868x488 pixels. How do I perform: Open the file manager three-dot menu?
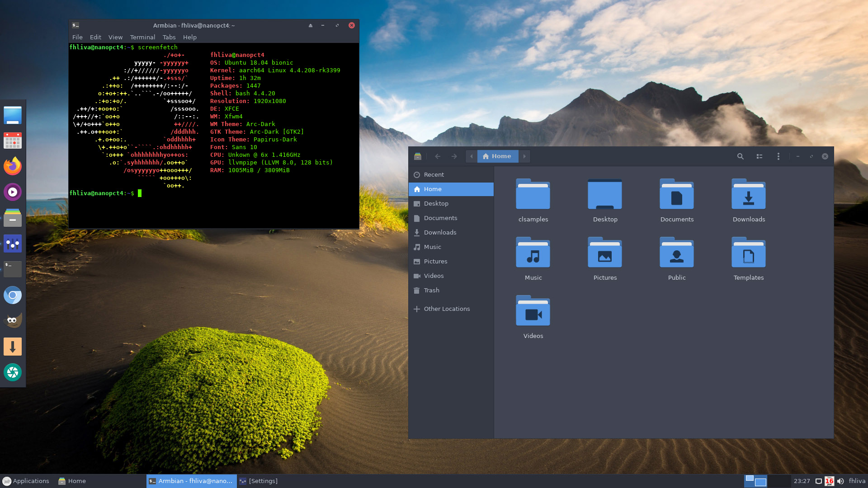778,156
